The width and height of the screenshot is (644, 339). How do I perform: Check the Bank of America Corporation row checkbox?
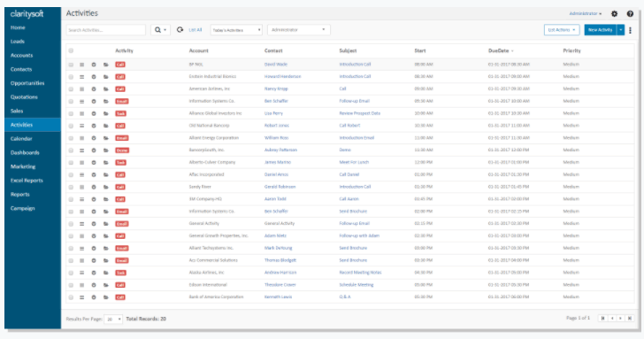(x=71, y=297)
